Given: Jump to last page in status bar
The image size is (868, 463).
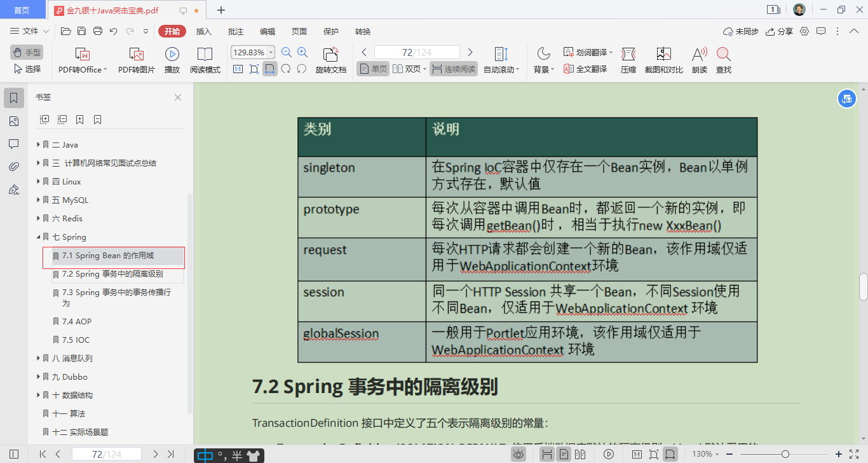Looking at the screenshot, I should [170, 454].
